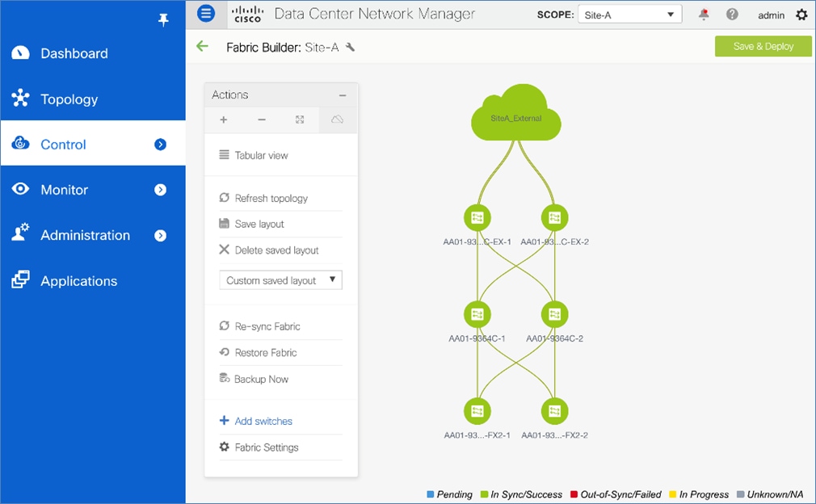Click the gray Unknown/NA legend swatch
This screenshot has height=504, width=816.
pyautogui.click(x=741, y=494)
